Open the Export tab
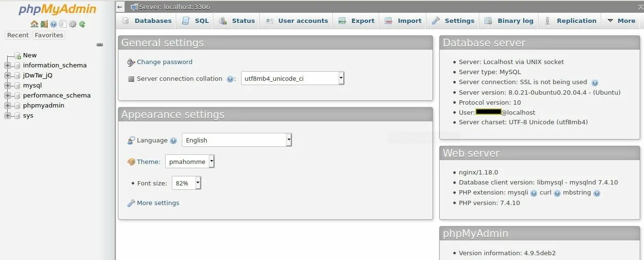The width and height of the screenshot is (644, 260). click(x=356, y=21)
